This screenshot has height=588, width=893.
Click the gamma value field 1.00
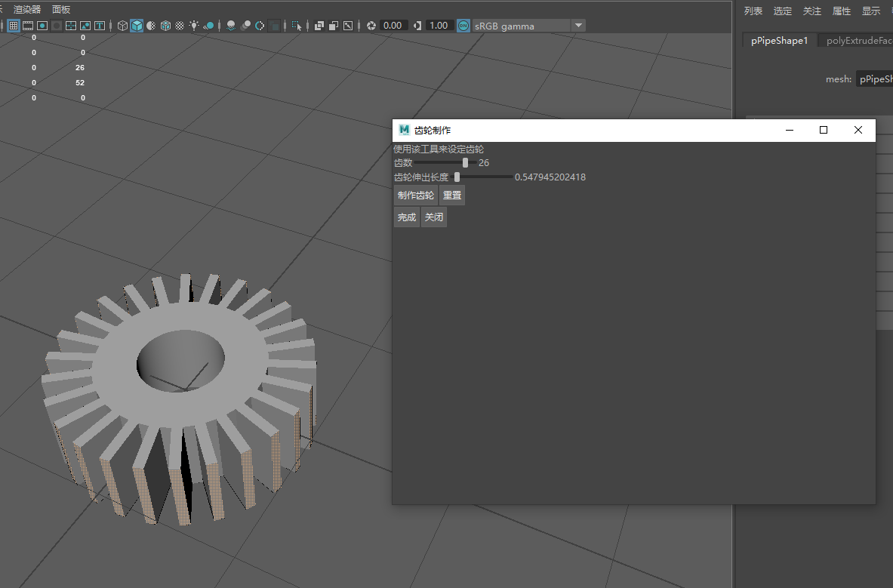click(x=439, y=26)
